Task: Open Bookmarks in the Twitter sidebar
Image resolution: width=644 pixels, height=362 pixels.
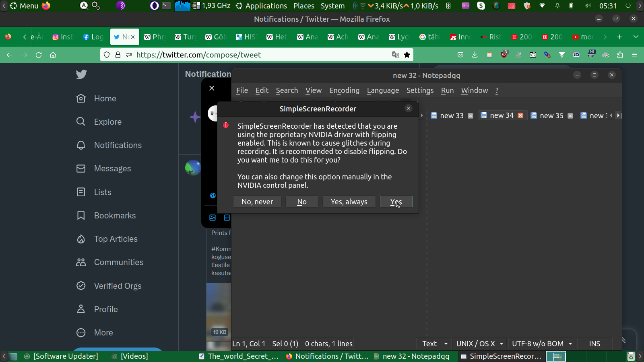Action: point(106,216)
